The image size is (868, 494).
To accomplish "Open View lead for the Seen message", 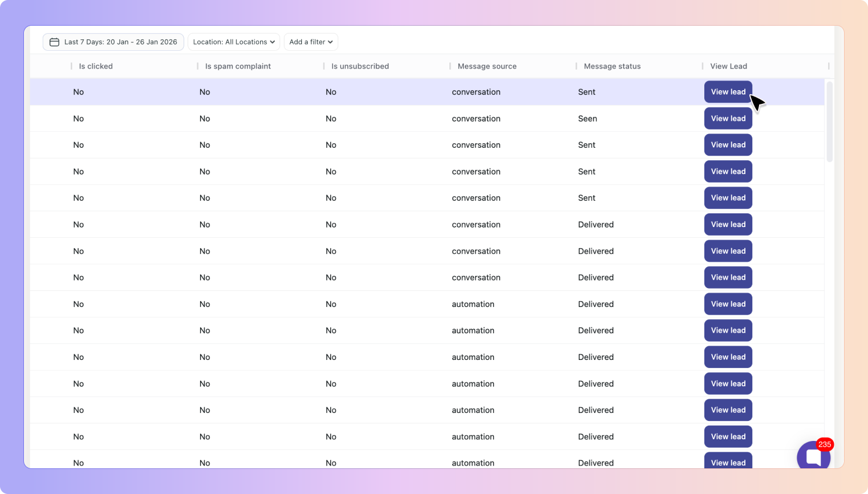I will pyautogui.click(x=728, y=119).
